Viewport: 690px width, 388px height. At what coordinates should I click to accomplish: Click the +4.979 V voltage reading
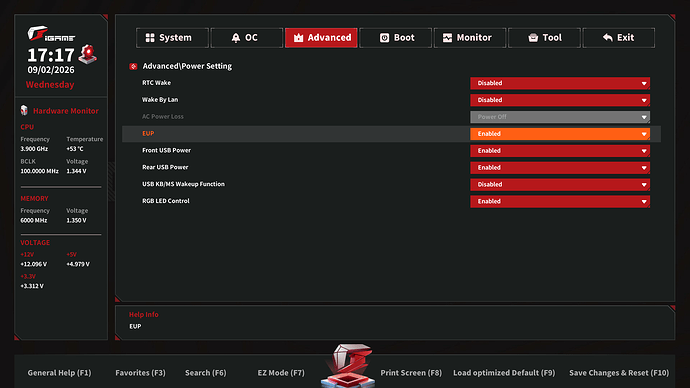click(78, 264)
